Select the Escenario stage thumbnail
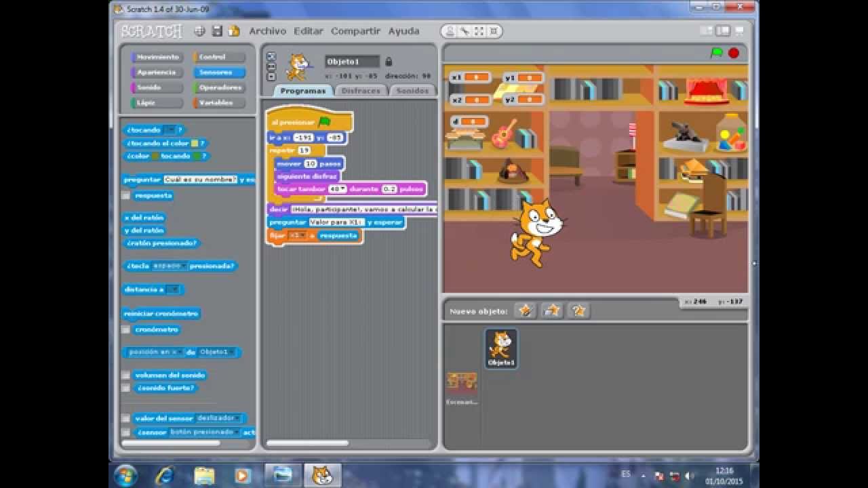Image resolution: width=868 pixels, height=488 pixels. pos(462,388)
